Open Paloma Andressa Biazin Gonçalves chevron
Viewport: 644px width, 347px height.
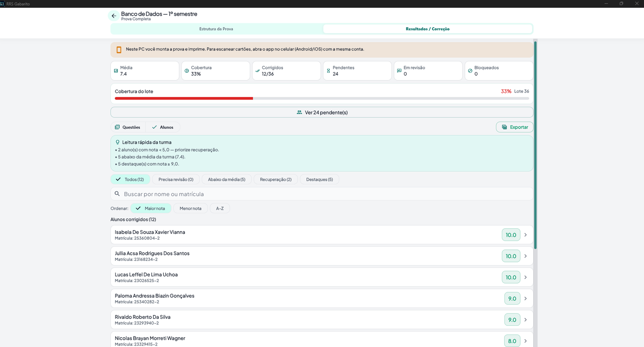point(525,298)
